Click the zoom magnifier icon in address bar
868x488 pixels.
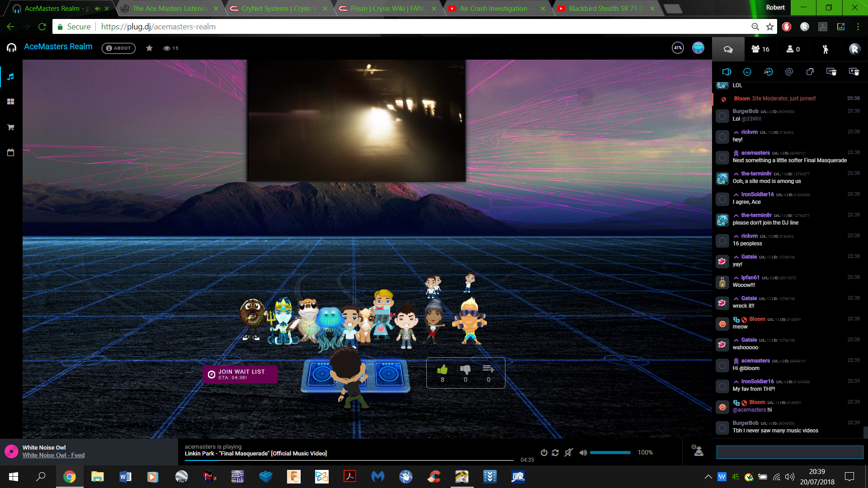click(x=755, y=27)
